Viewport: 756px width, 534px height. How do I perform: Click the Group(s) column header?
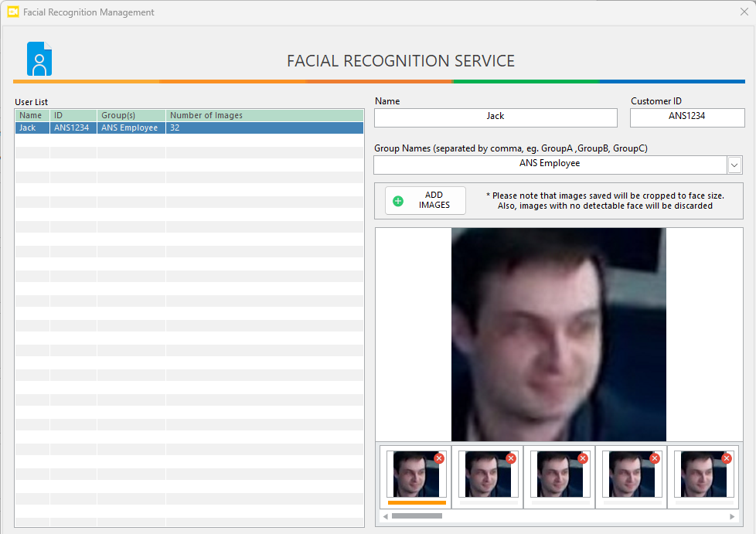tap(118, 115)
